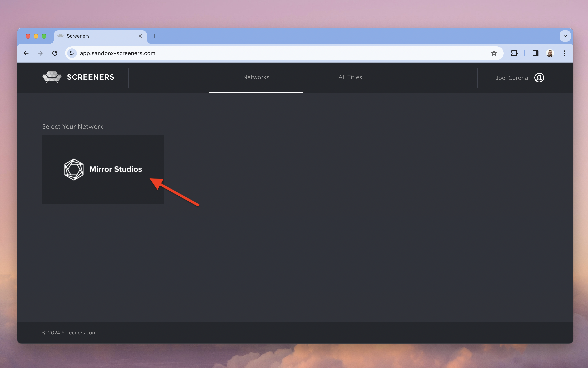Image resolution: width=588 pixels, height=368 pixels.
Task: Reload the current page
Action: tap(55, 53)
